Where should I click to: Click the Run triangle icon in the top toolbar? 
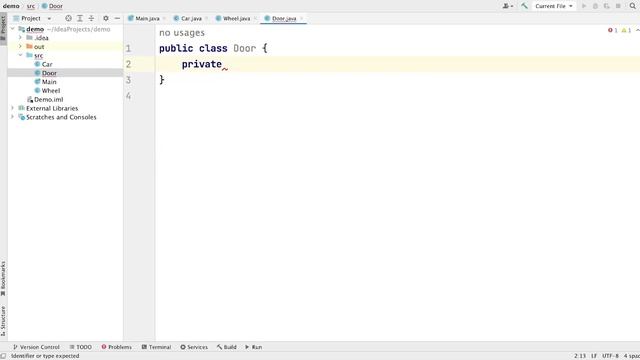tap(584, 6)
